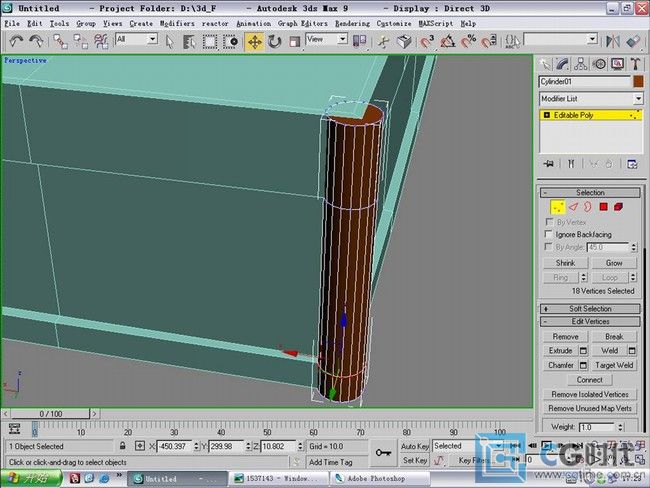Activate the Select and Rotate tool

point(274,42)
